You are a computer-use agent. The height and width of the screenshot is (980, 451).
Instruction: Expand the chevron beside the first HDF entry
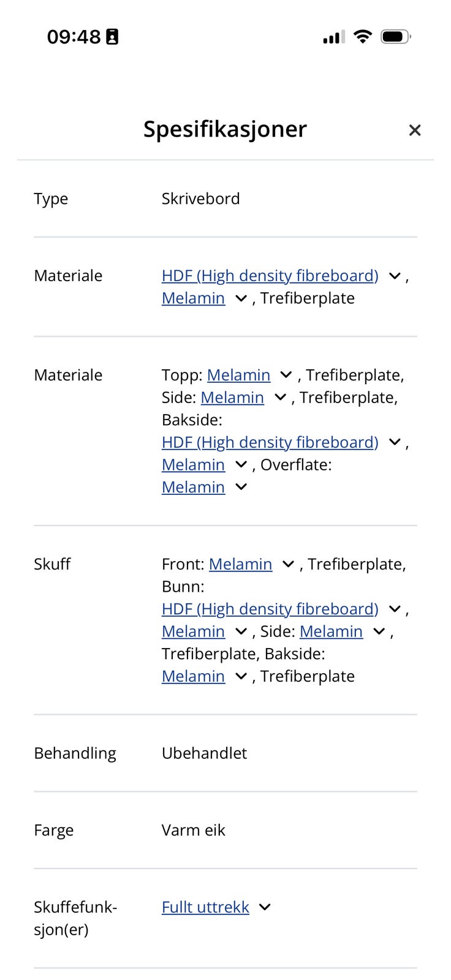[395, 276]
